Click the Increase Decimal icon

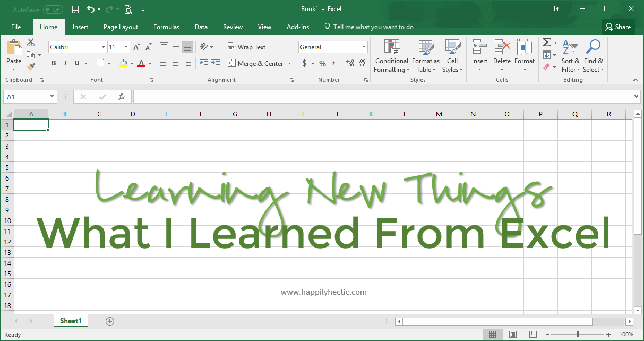coord(350,63)
